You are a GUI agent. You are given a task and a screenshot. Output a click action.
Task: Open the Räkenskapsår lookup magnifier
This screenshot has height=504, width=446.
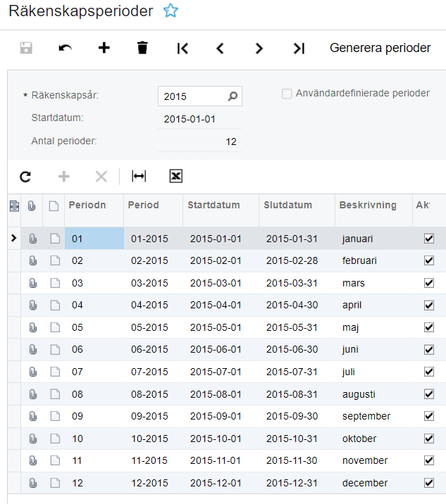(233, 96)
